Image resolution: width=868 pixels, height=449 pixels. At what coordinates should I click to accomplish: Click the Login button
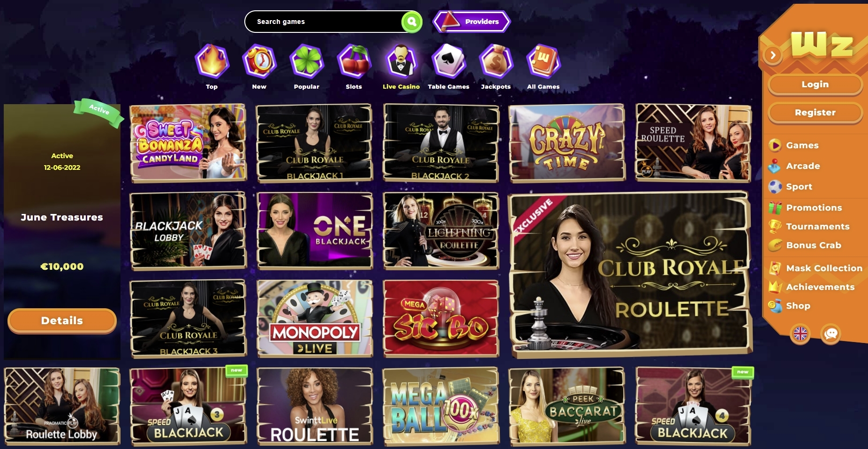point(815,84)
